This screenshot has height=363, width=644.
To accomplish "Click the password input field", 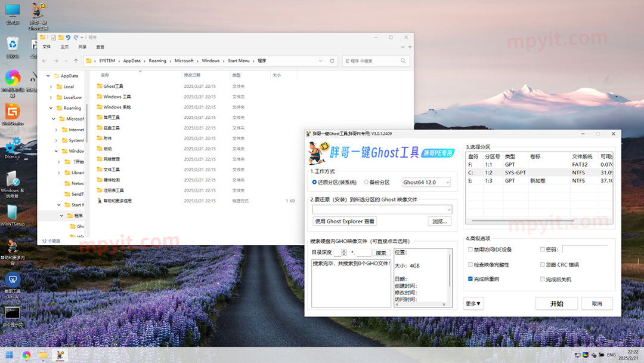I will [x=584, y=249].
